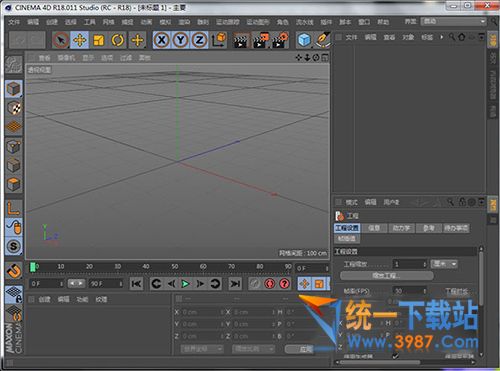
Task: Switch to Polygons mode
Action: (14, 184)
